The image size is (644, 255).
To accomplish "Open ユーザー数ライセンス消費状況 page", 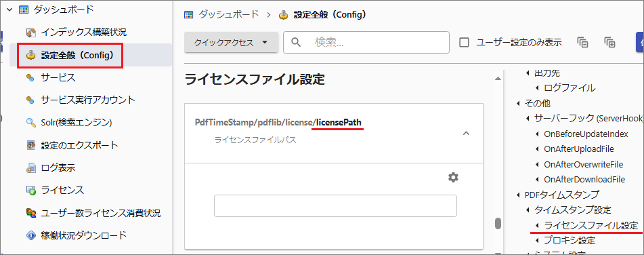I will point(101,213).
